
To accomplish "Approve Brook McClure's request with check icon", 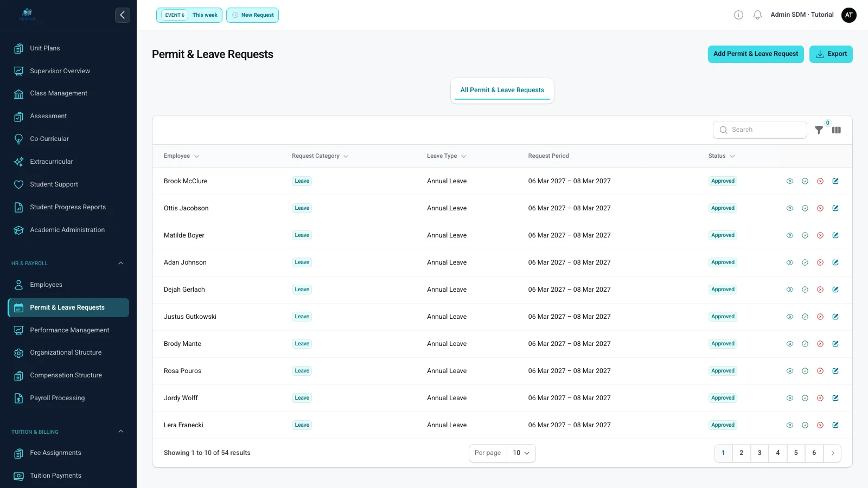I will point(805,181).
